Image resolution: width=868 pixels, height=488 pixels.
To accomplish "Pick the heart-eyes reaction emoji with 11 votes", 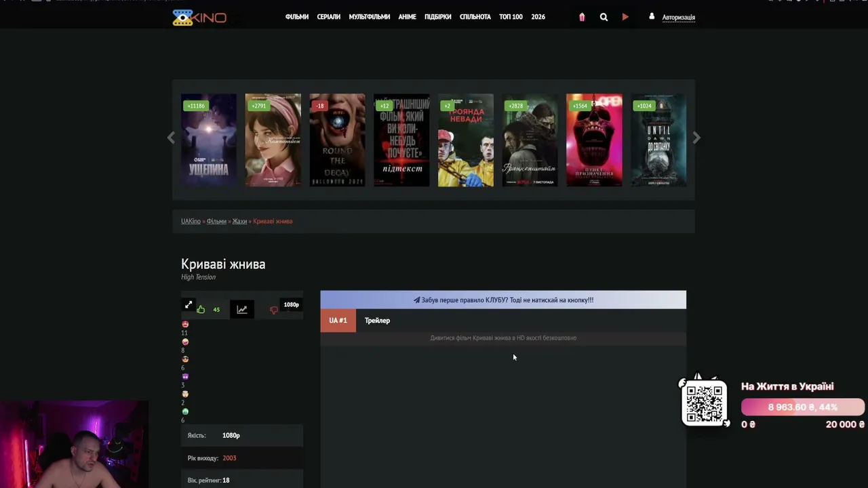I will 185,325.
